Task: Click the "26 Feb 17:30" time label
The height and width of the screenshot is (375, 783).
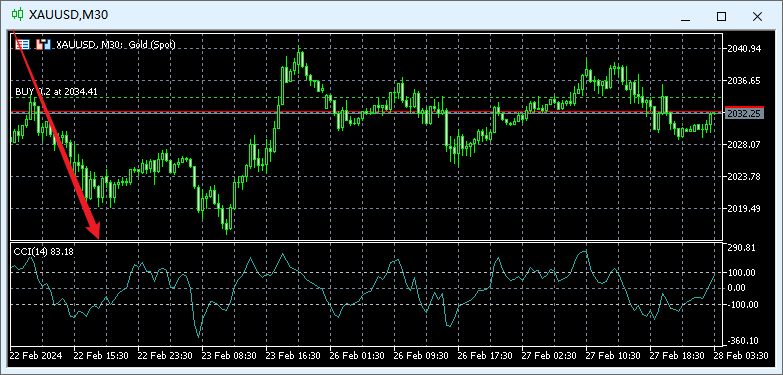Action: coord(485,356)
